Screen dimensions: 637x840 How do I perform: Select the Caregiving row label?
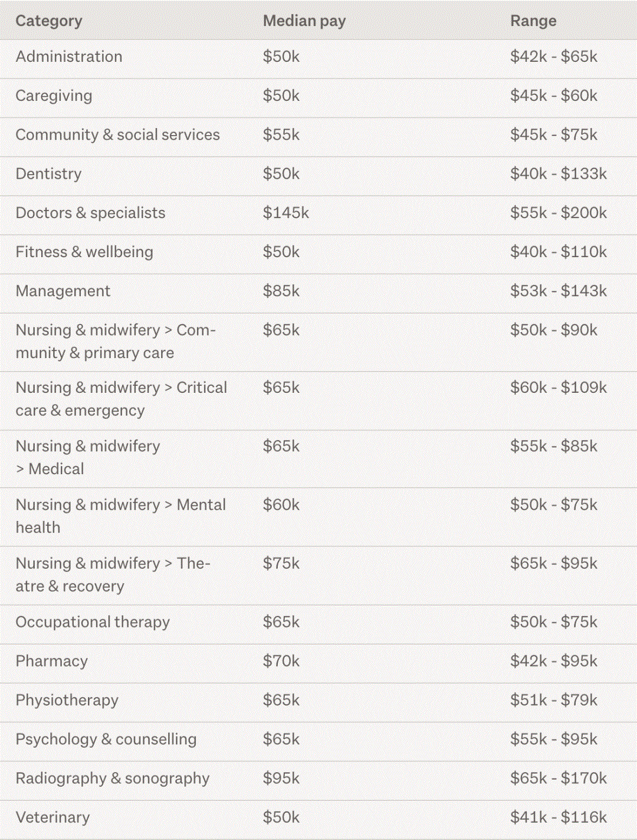[x=54, y=96]
